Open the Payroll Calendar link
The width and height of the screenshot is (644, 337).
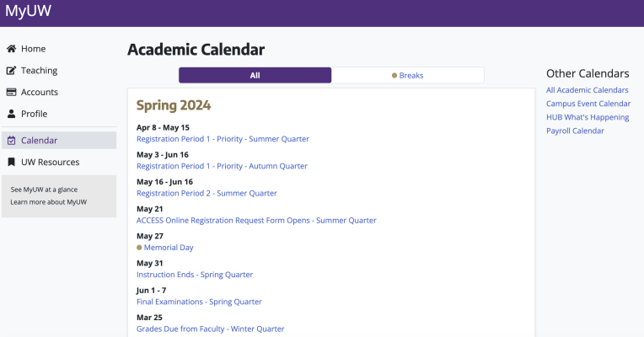(x=575, y=131)
